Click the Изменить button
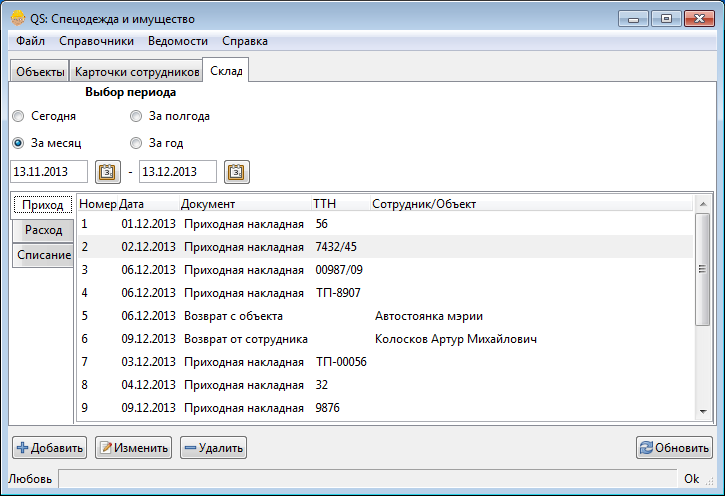 (134, 447)
